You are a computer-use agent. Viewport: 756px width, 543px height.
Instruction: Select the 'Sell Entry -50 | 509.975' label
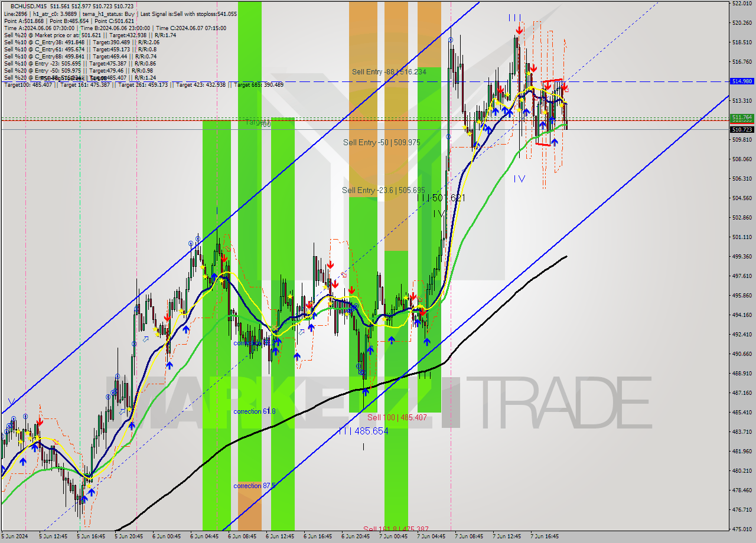[x=382, y=143]
